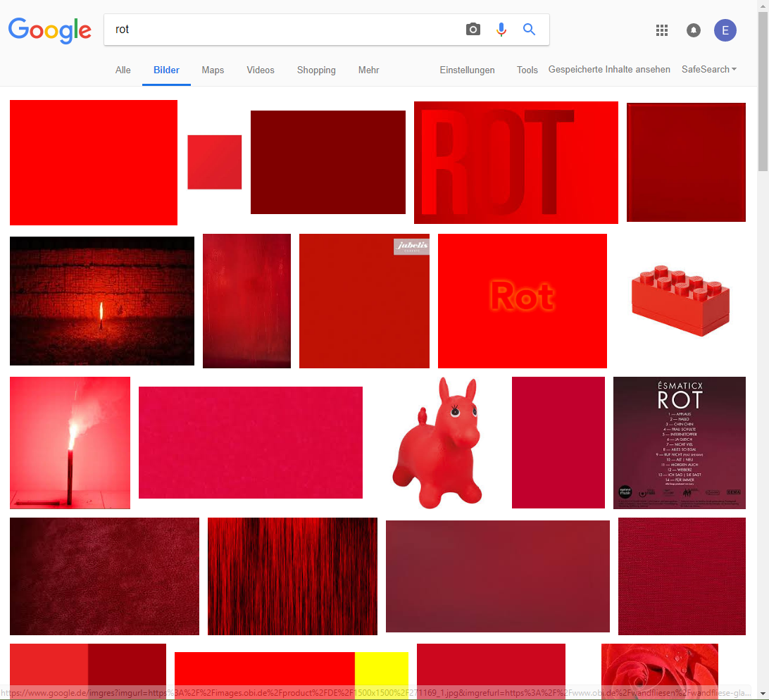Open the notifications bell
This screenshot has height=700, width=769.
coord(694,30)
